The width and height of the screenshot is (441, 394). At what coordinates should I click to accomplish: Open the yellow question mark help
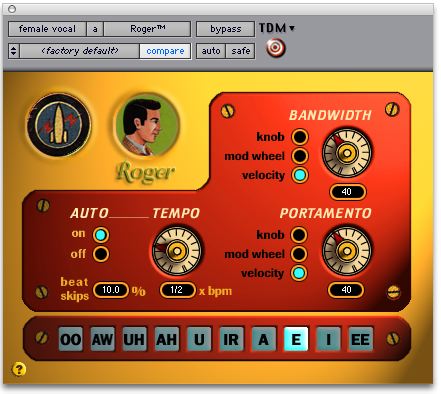(x=19, y=369)
